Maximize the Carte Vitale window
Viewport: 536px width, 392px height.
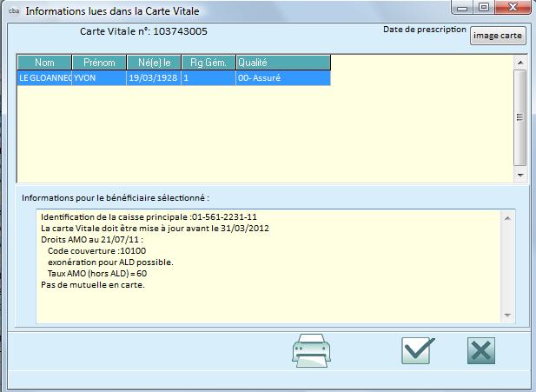tap(484, 7)
